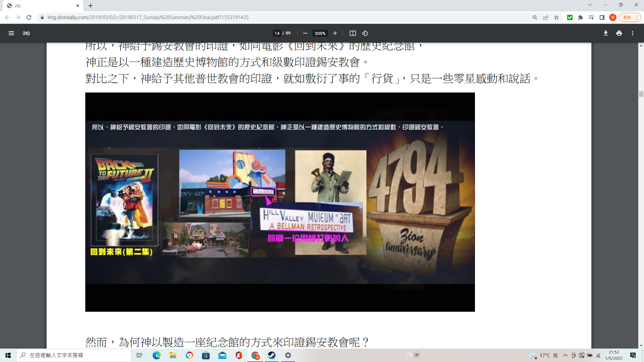
Task: Open the W profile avatar
Action: click(x=613, y=17)
